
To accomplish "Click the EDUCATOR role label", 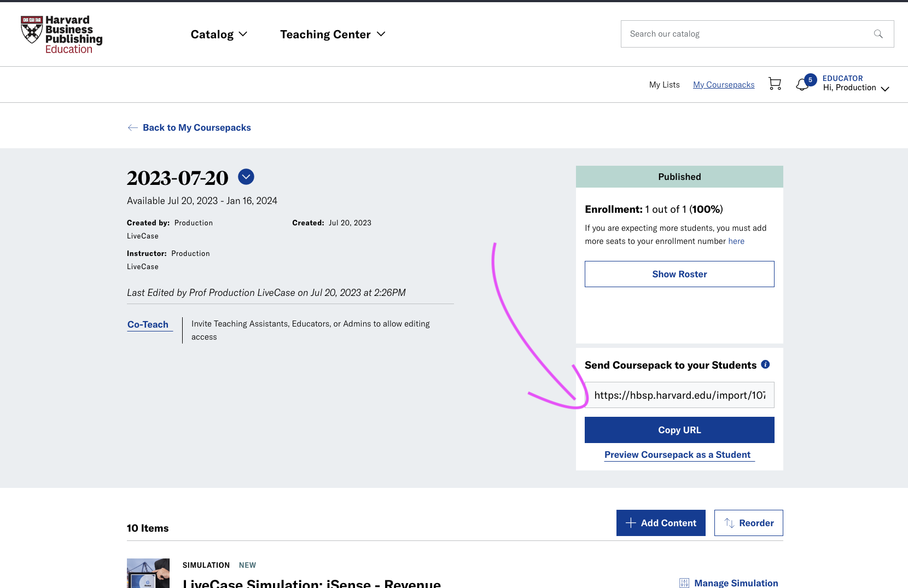I will tap(842, 78).
